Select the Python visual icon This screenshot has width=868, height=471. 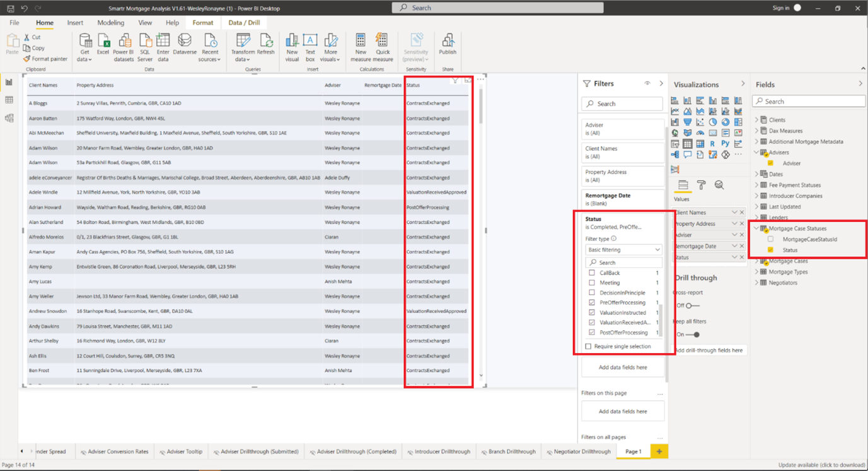coord(726,144)
